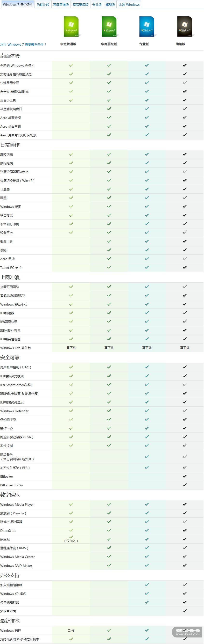The image size is (204, 644).
Task: Click 旗舰版 checkmark for IE8加速器
Action: pyautogui.click(x=184, y=313)
